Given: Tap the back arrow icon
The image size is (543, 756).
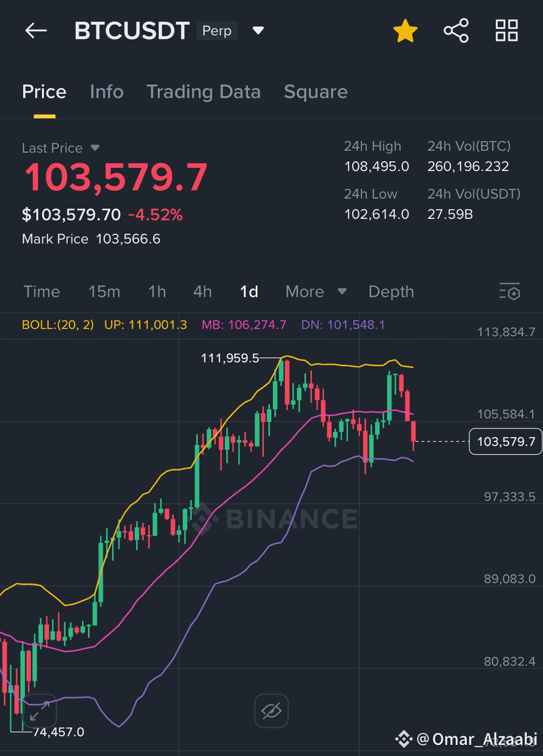Looking at the screenshot, I should pos(36,31).
